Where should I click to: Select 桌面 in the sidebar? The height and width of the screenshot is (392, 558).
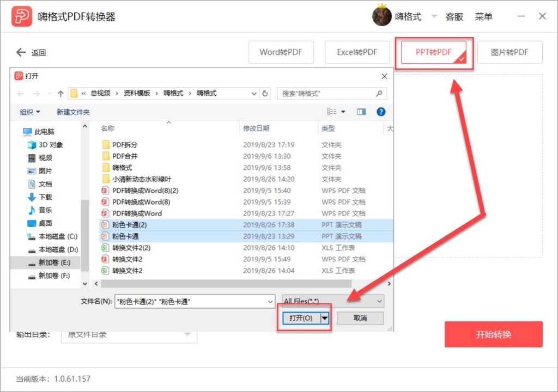coord(40,223)
